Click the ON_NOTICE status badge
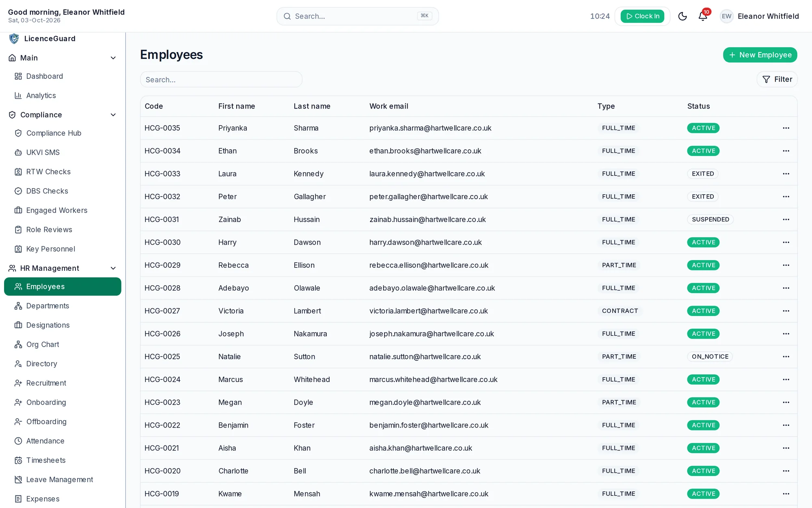The width and height of the screenshot is (812, 508). [x=710, y=356]
